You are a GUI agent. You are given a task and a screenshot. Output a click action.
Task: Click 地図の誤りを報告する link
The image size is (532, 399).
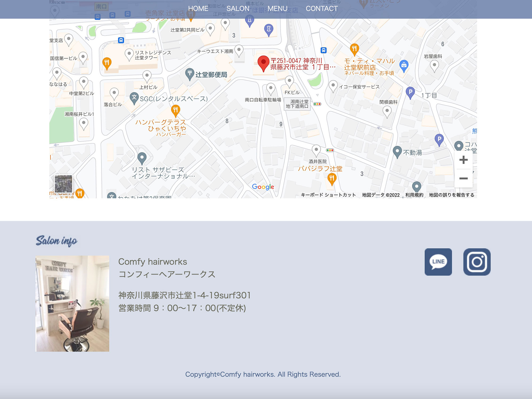pos(451,195)
